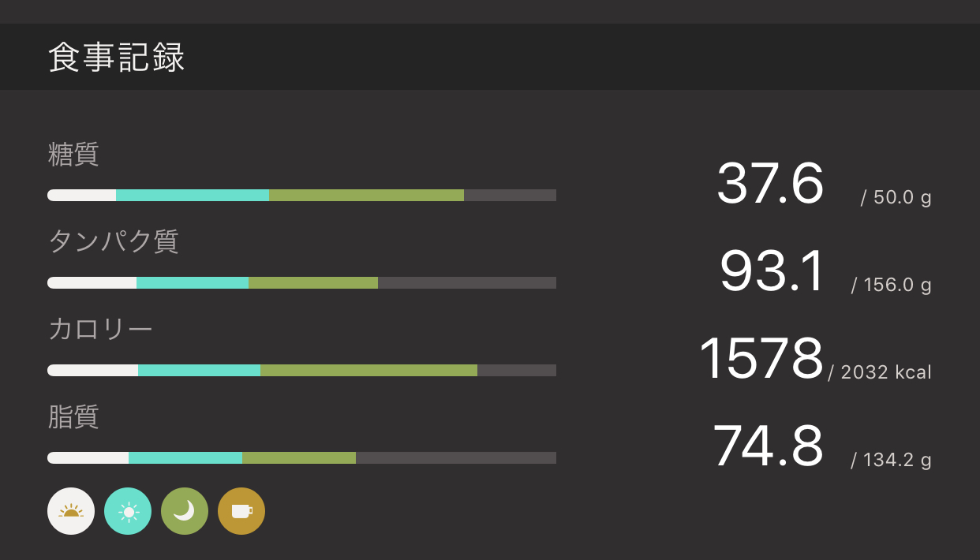Click the 食事記録 header title
The height and width of the screenshot is (560, 980).
(x=117, y=58)
